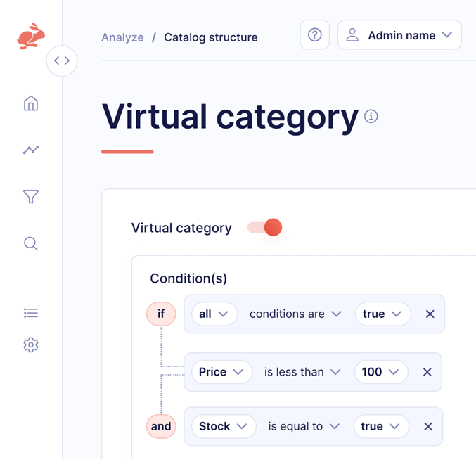This screenshot has width=476, height=462.
Task: Open the Stock attribute dropdown
Action: coord(223,426)
